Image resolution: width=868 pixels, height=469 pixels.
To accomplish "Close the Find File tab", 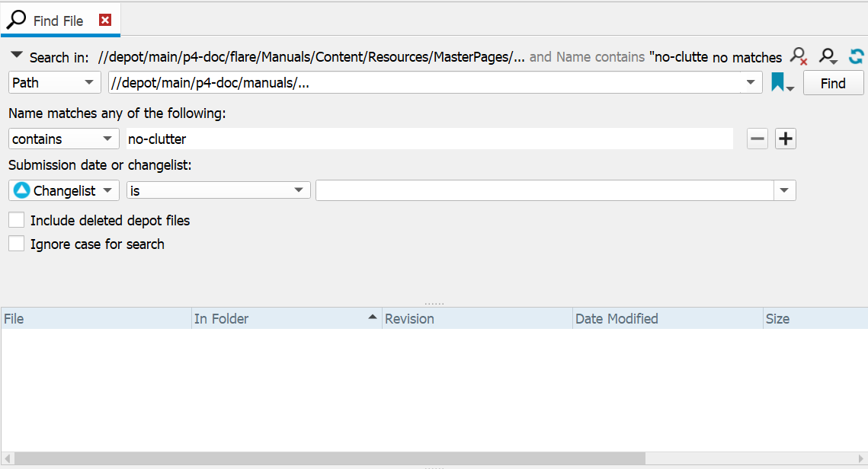I will pos(105,21).
